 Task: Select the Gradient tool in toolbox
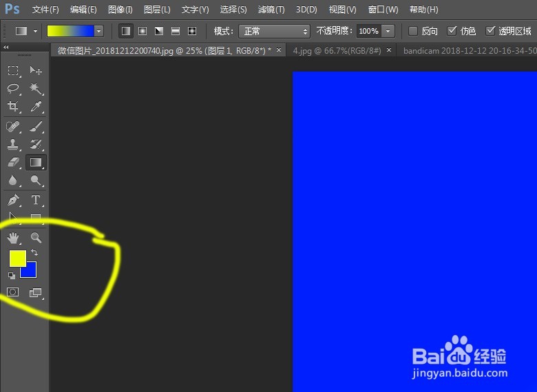coord(36,162)
